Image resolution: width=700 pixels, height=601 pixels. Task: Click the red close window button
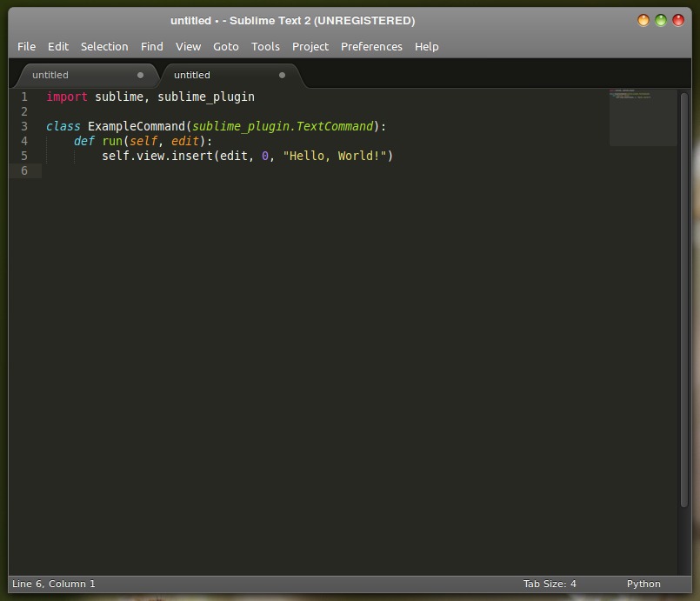(x=678, y=21)
